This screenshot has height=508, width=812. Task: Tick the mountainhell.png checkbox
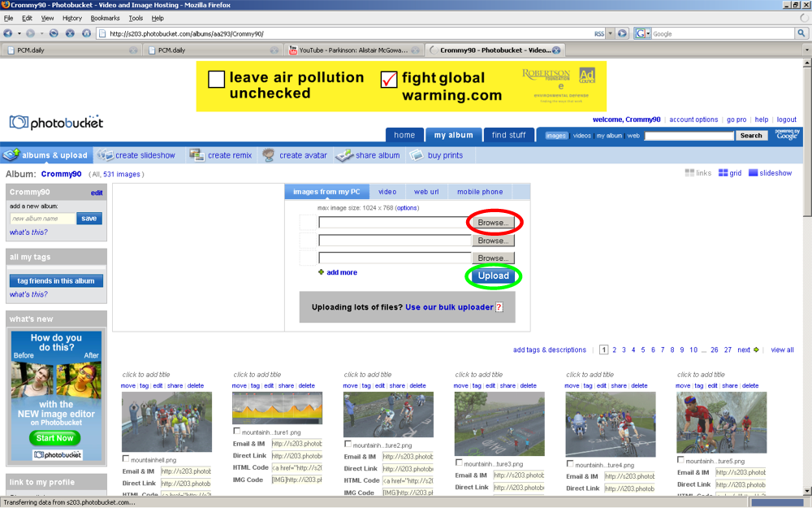click(126, 459)
